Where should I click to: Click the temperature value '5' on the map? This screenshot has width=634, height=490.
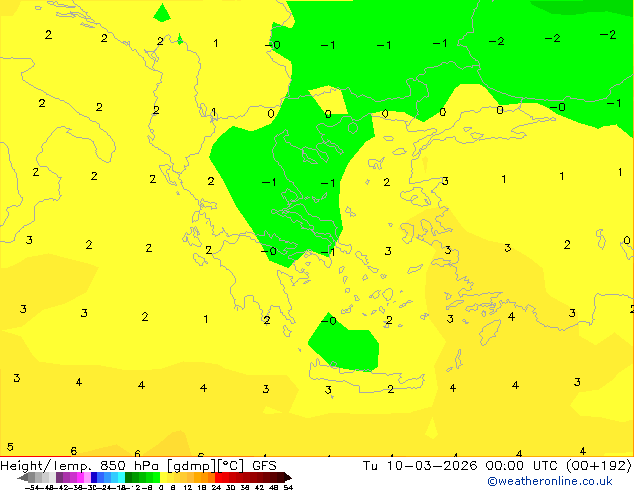(10, 447)
